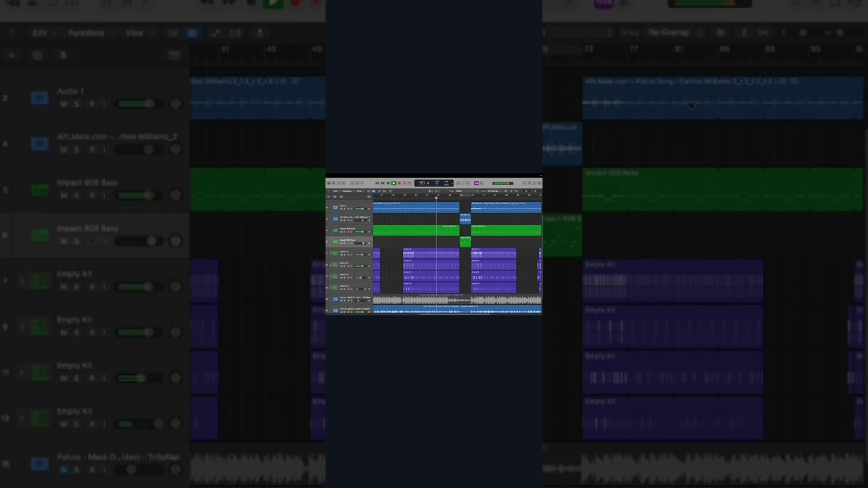
Task: Select the Audio 1 track header
Action: tap(349, 207)
